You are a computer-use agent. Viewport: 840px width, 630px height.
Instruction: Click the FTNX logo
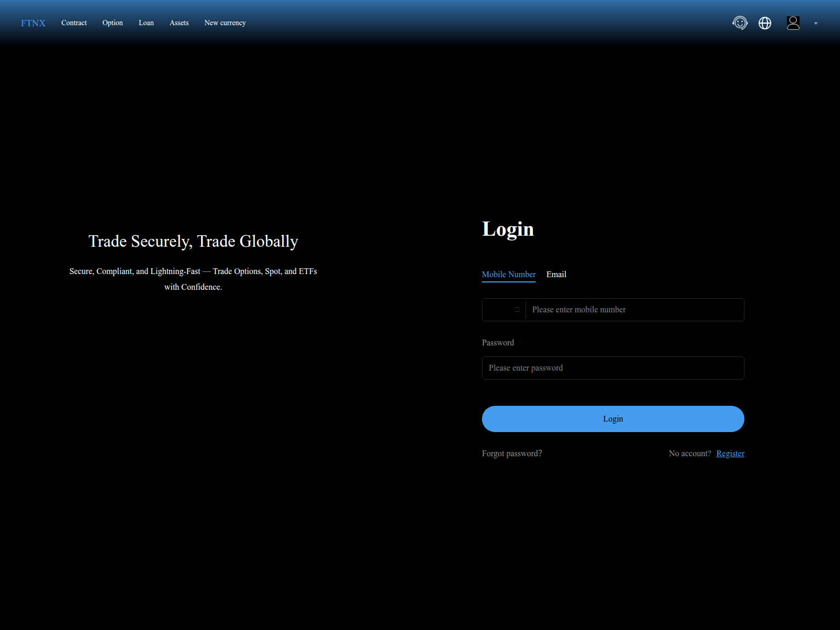[33, 23]
